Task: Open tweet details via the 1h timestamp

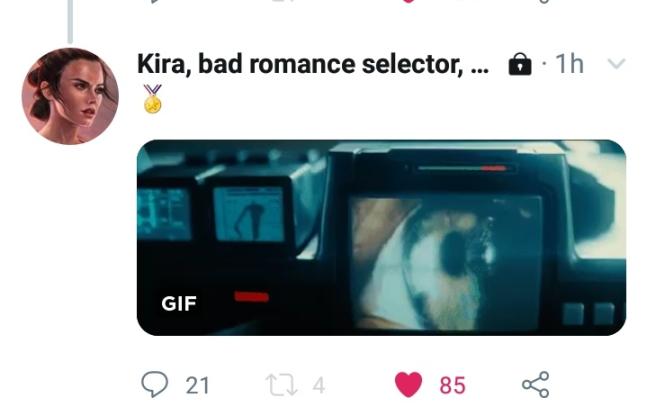Action: pos(569,64)
